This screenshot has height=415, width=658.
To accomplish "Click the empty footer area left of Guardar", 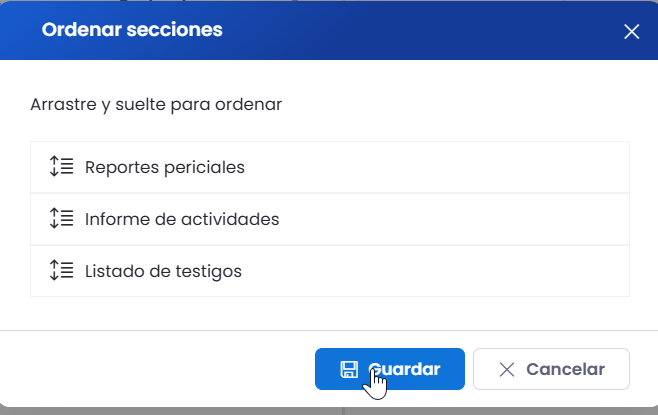I will click(157, 369).
